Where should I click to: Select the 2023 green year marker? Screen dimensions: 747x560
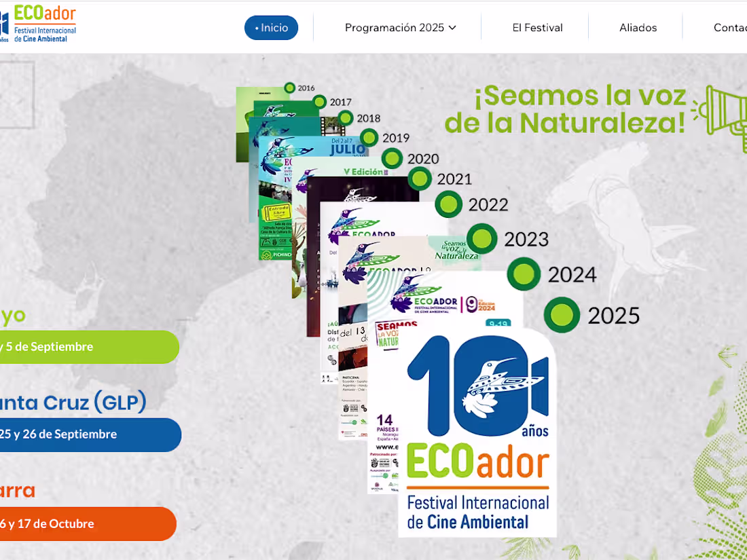point(481,238)
